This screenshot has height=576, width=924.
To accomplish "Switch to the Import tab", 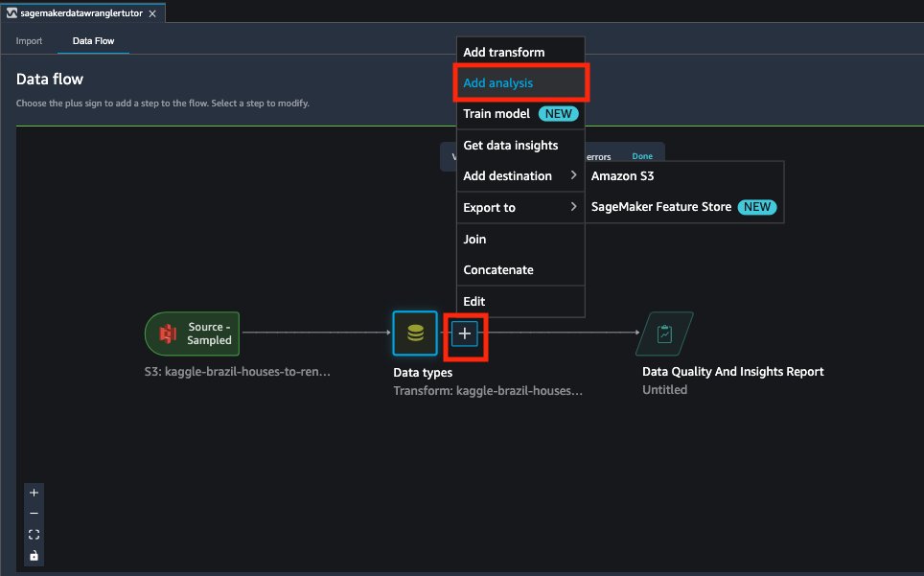I will click(x=29, y=41).
